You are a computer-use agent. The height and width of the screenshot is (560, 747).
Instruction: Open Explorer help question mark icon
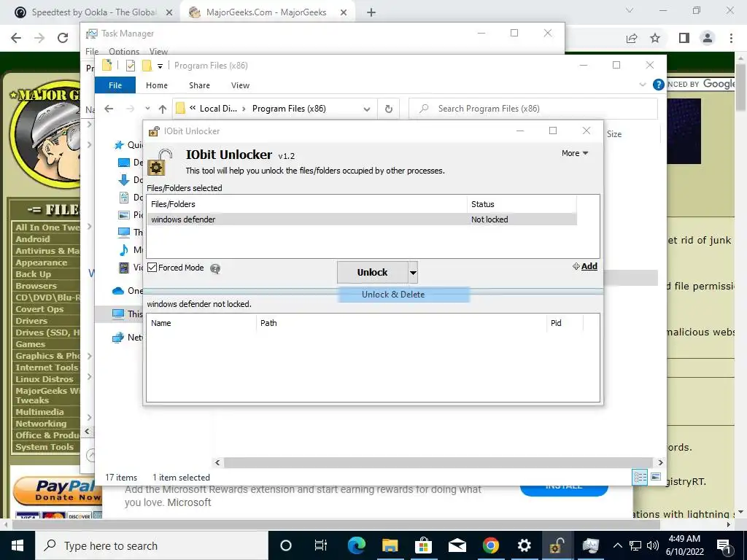[x=658, y=85]
